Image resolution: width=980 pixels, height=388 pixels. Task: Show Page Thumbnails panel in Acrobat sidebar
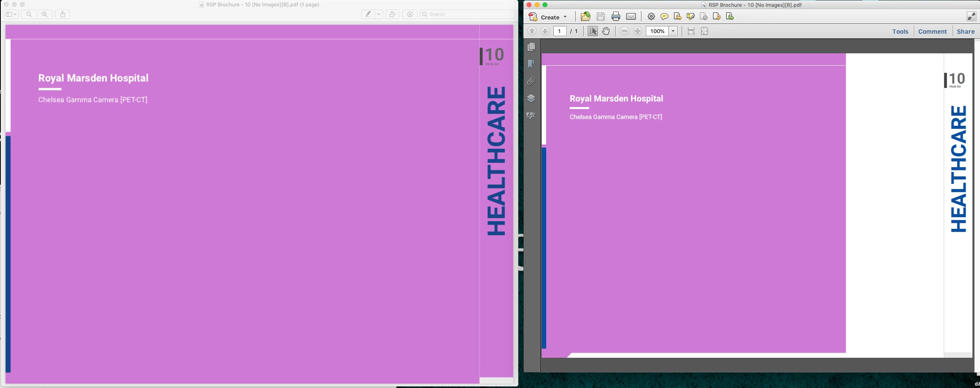pyautogui.click(x=531, y=47)
